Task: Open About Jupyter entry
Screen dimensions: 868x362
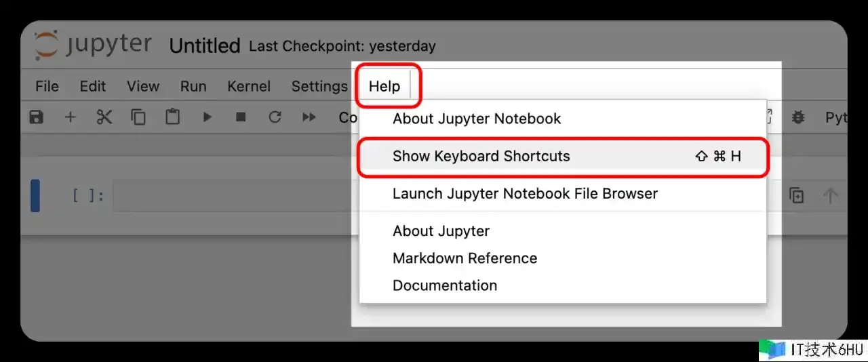Action: 563,231
